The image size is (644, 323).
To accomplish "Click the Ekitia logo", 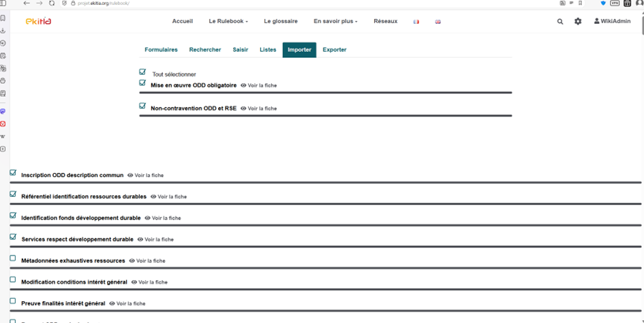I will pyautogui.click(x=38, y=22).
